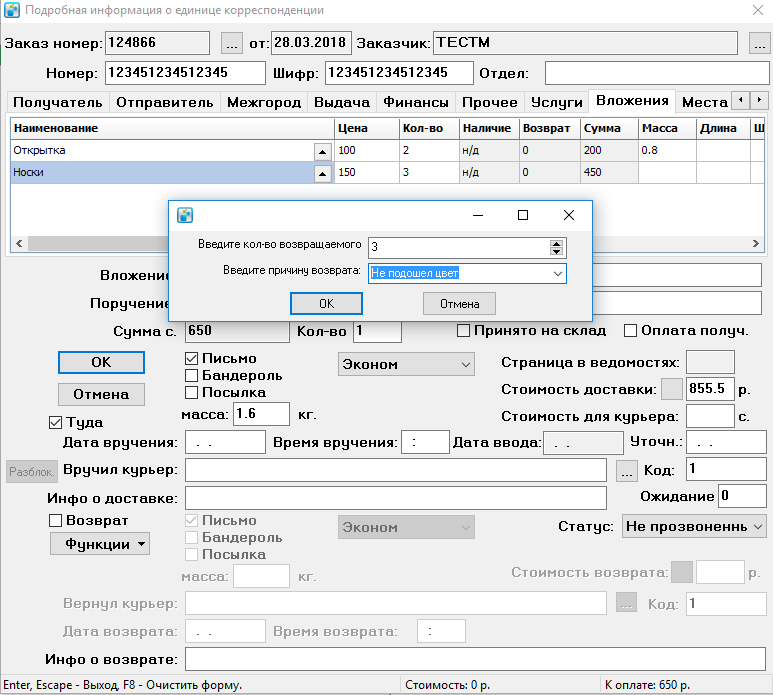Click the return quantity input field
Image resolution: width=773 pixels, height=695 pixels.
click(x=459, y=247)
